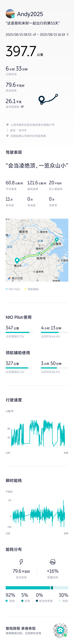Tap the lightning bolt icon above 综合耗电
Viewport: 74px width, 644px height.
point(21,562)
